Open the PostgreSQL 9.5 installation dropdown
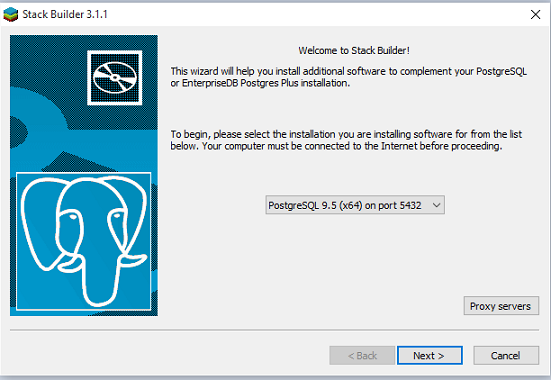This screenshot has width=551, height=380. pos(355,205)
